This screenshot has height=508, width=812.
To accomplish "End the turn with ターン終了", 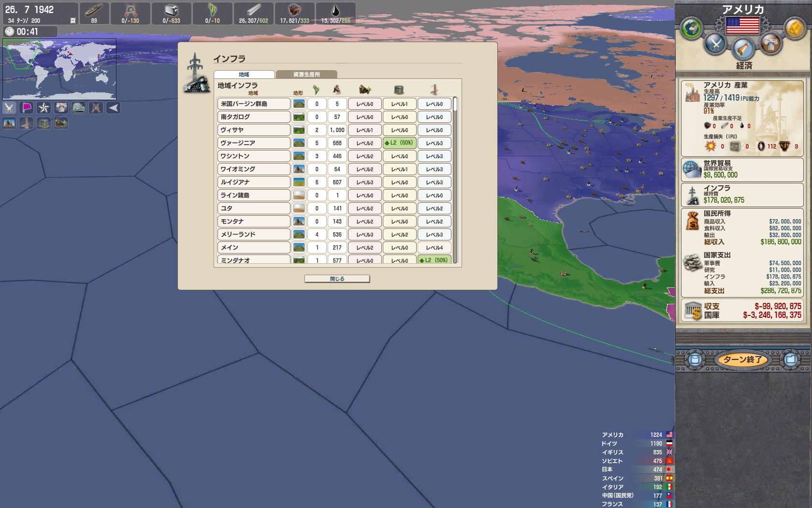I will point(742,359).
